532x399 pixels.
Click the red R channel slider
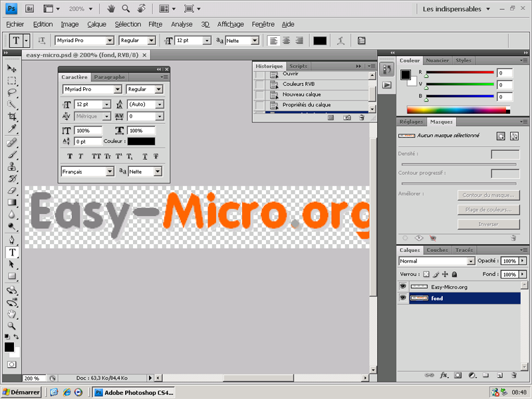coord(460,72)
